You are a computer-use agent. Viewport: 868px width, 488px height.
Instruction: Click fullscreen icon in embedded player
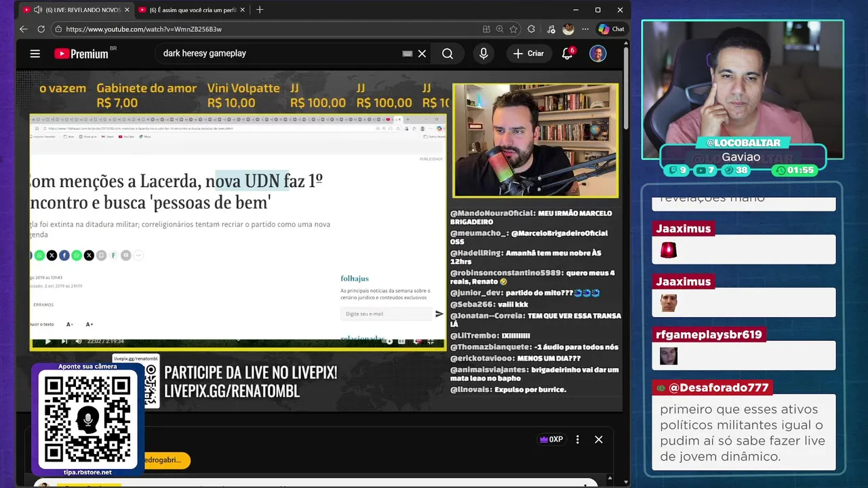coord(431,341)
